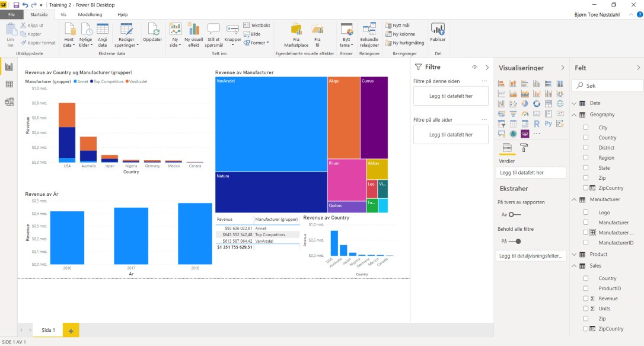Image resolution: width=644 pixels, height=346 pixels.
Task: Click Nytt mål button
Action: [397, 26]
